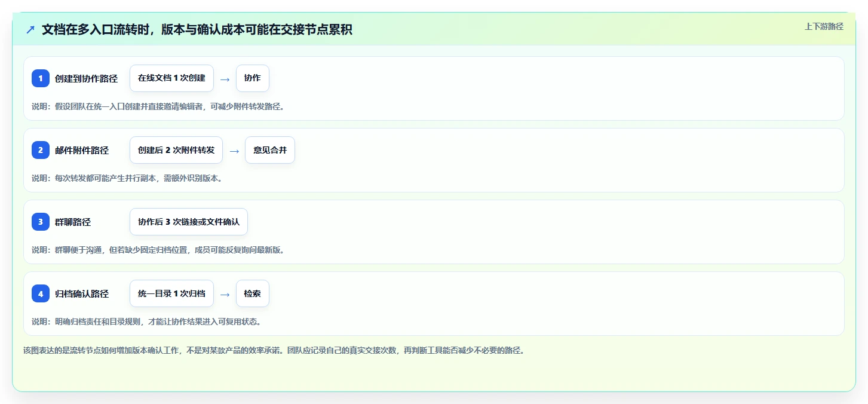Image resolution: width=868 pixels, height=404 pixels.
Task: Click the number 1 step badge
Action: pos(41,78)
